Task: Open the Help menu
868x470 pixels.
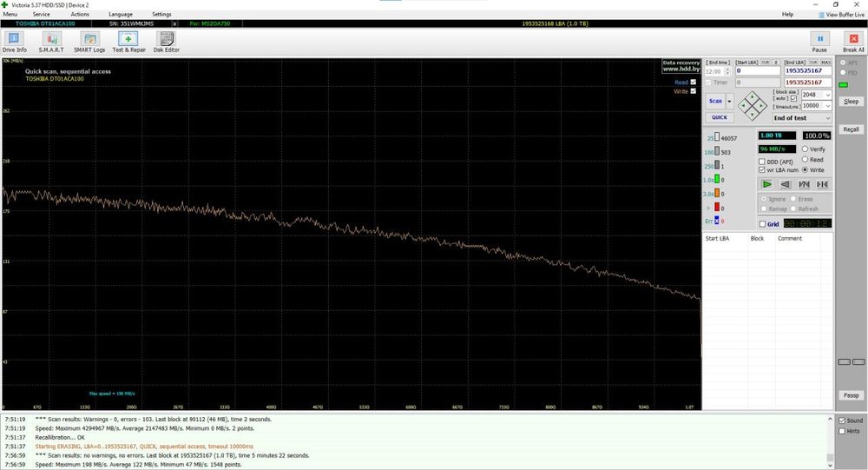Action: coord(787,15)
